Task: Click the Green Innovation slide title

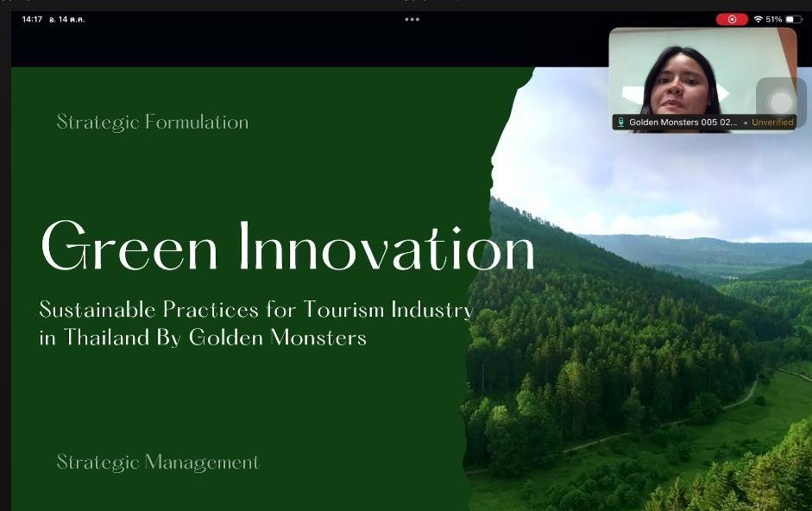Action: 287,248
